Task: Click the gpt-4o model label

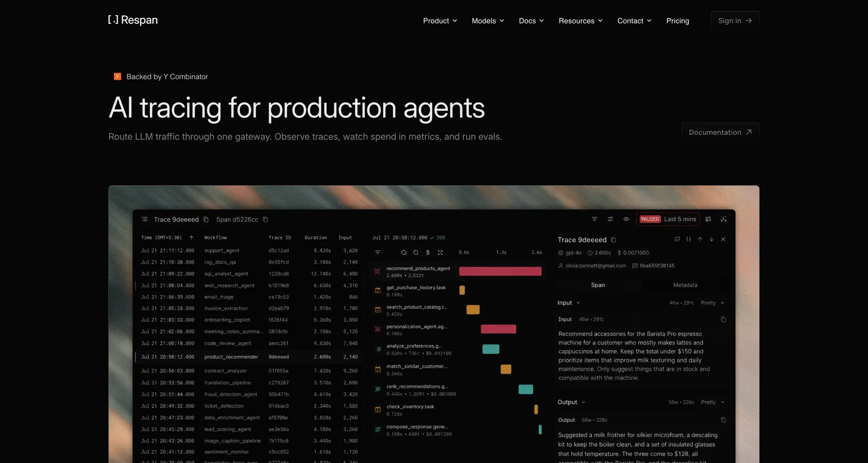Action: click(x=573, y=253)
